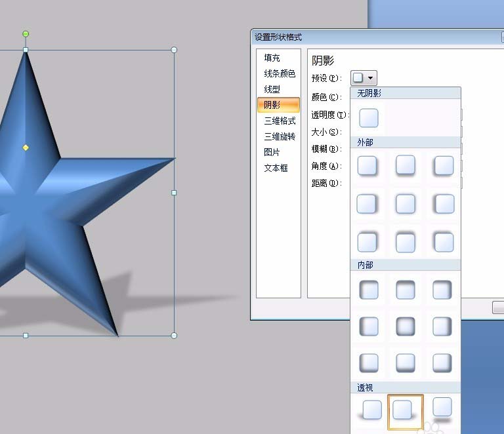This screenshot has width=504, height=434.
Task: Click the 设置形状格式 dialog title bar
Action: [x=377, y=37]
